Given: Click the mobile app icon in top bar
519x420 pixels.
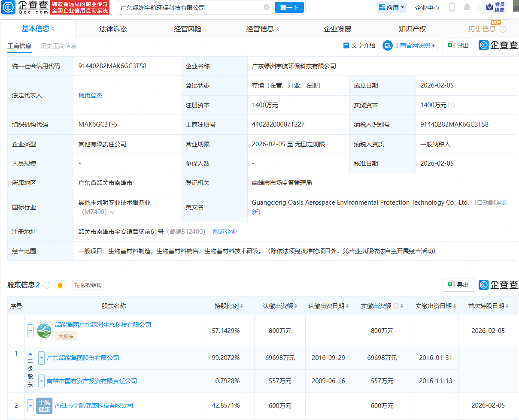Looking at the screenshot, I should click(x=452, y=8).
